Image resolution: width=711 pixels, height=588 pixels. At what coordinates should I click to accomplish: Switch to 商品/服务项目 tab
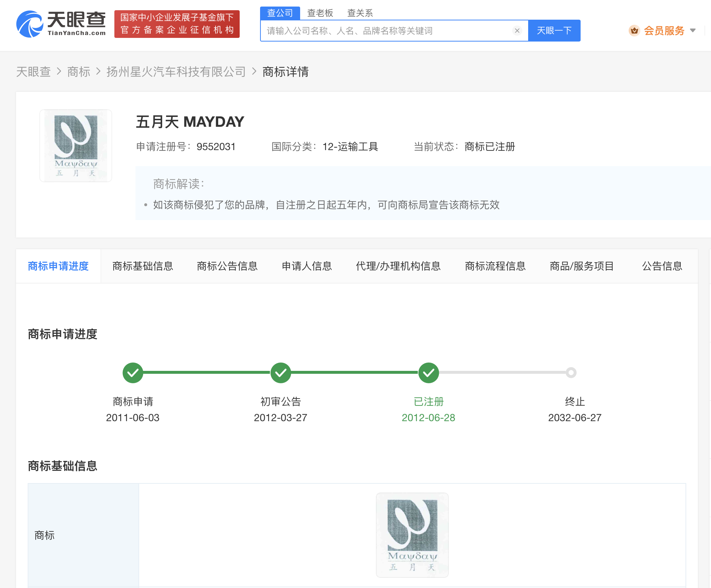pos(582,266)
